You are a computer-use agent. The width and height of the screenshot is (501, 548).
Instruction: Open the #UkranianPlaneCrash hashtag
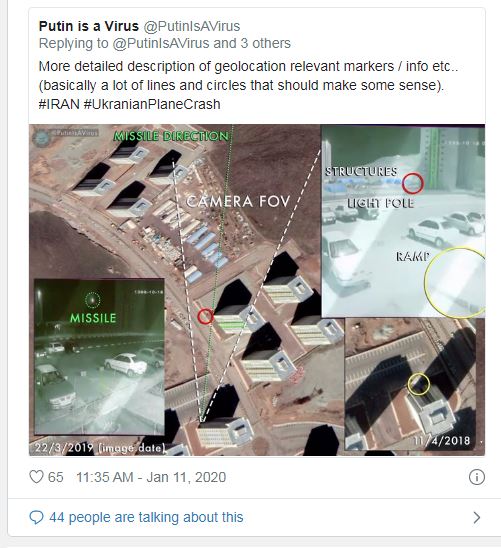152,104
